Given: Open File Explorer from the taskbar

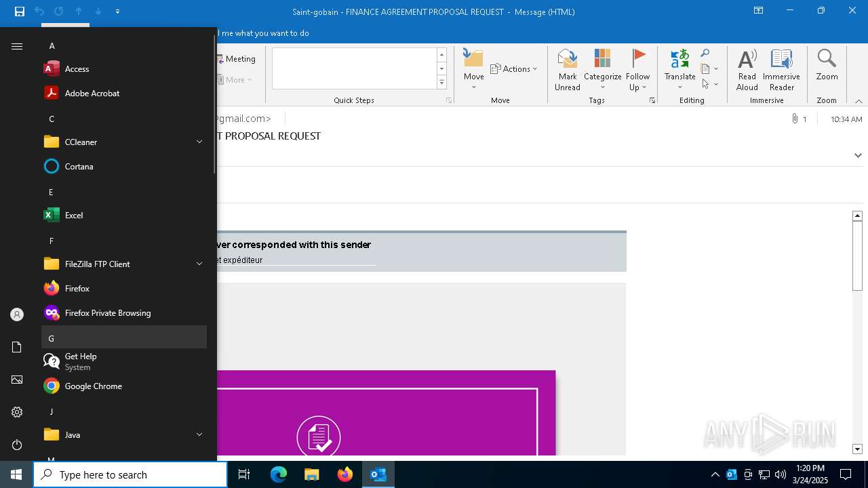Looking at the screenshot, I should [x=312, y=474].
